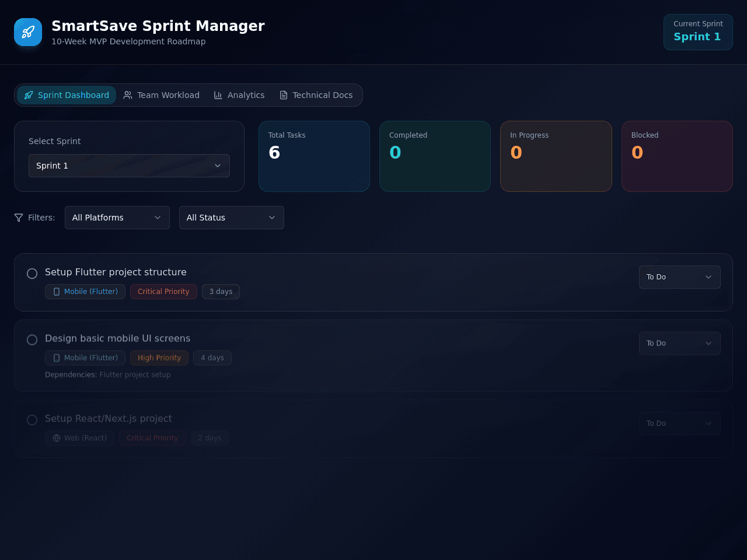The image size is (747, 560).
Task: Click the Blocked stat card
Action: (677, 156)
